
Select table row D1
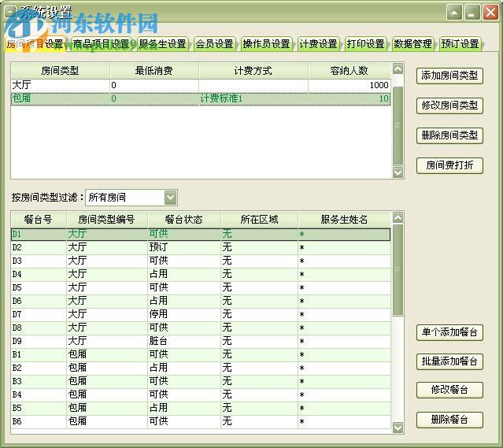(x=201, y=235)
